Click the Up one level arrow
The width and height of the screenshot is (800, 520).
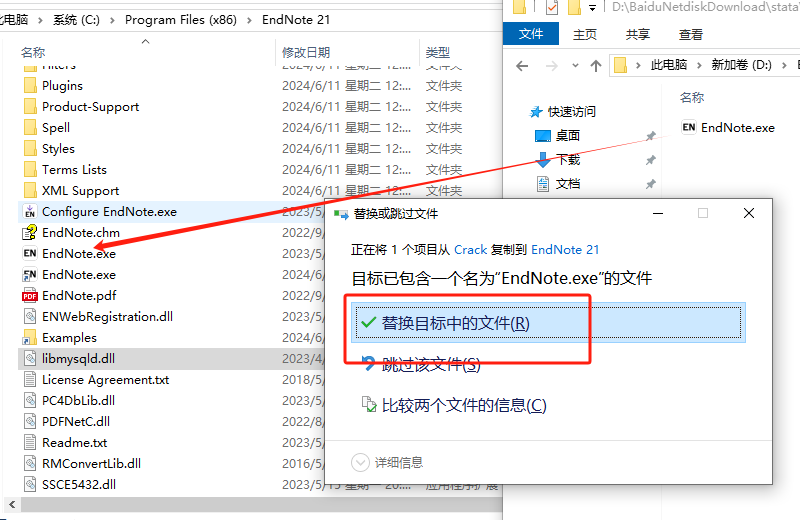[x=596, y=66]
